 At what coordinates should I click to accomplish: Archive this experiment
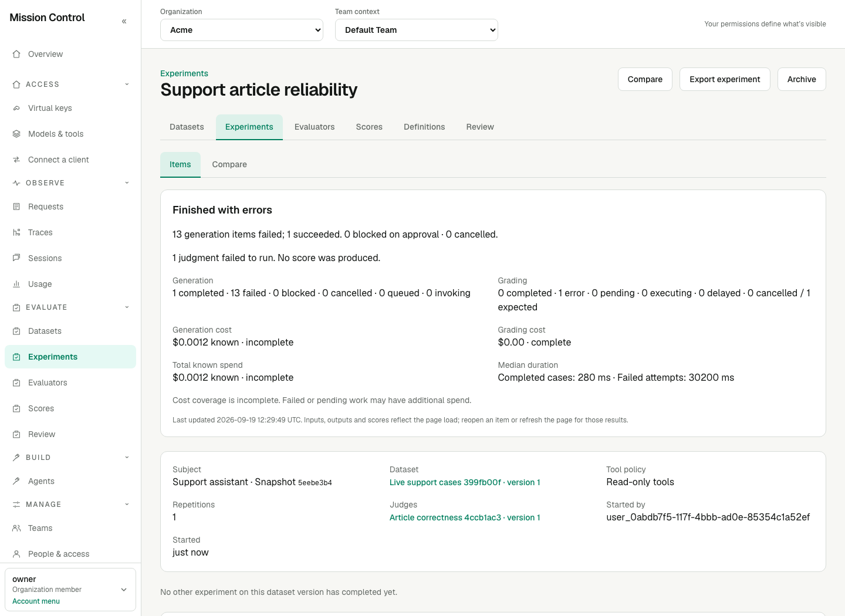click(x=802, y=79)
